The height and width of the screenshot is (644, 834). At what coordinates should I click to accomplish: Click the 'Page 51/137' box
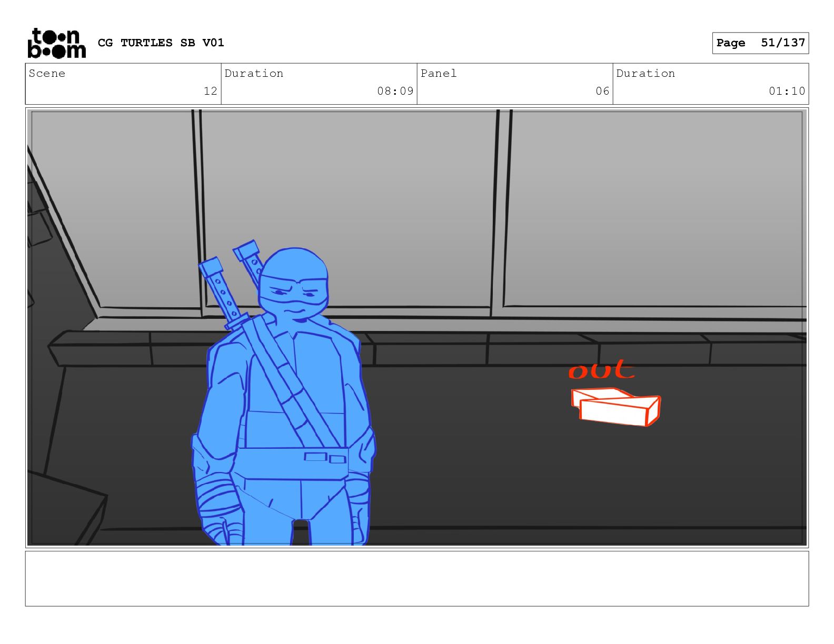pos(760,43)
